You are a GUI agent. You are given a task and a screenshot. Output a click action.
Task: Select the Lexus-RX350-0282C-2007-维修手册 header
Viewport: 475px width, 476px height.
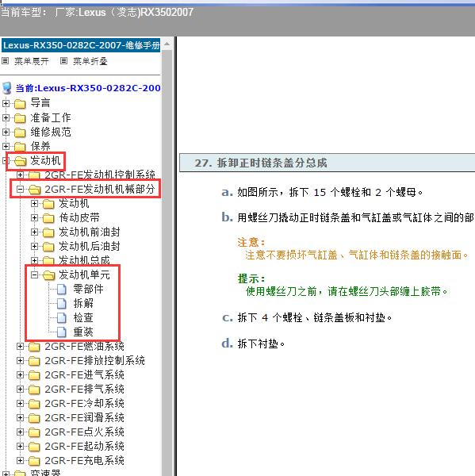click(81, 45)
